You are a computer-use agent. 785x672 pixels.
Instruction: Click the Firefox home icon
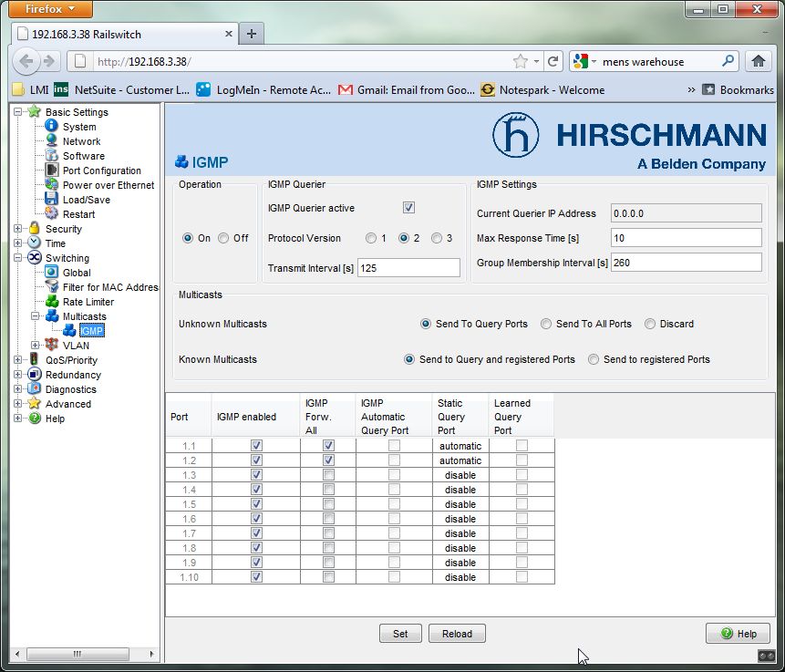(759, 59)
